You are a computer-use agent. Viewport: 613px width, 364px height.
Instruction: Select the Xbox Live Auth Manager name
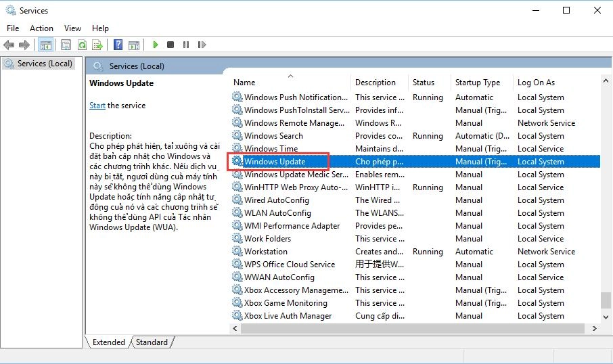coord(288,315)
